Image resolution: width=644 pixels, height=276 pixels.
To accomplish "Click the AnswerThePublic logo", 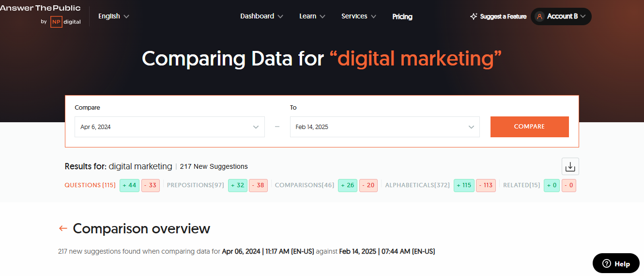I will pyautogui.click(x=40, y=8).
